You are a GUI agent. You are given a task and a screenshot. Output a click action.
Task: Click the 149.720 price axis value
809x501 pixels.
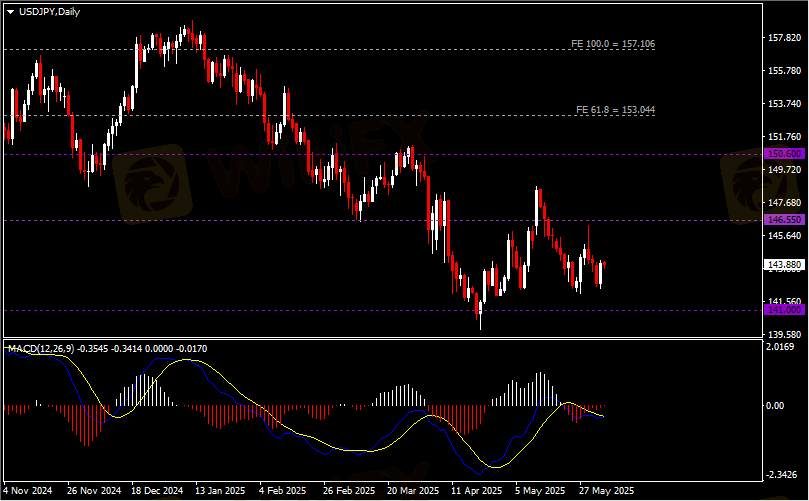(785, 170)
